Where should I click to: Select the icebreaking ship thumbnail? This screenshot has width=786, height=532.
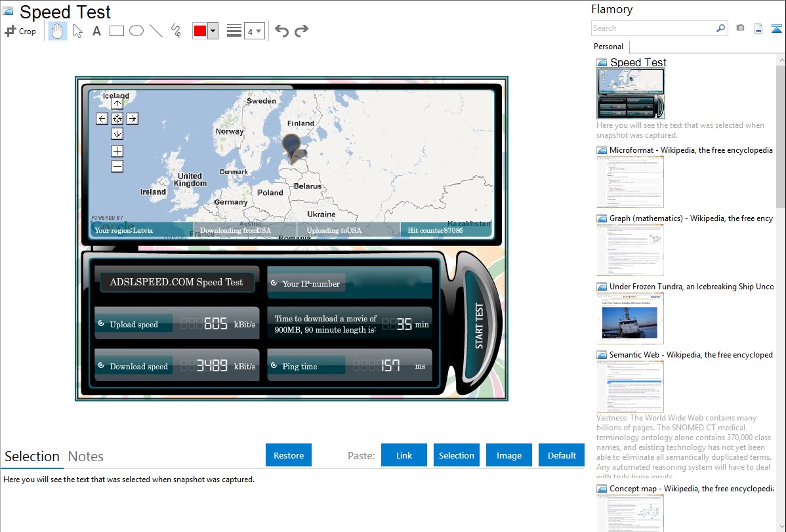630,319
